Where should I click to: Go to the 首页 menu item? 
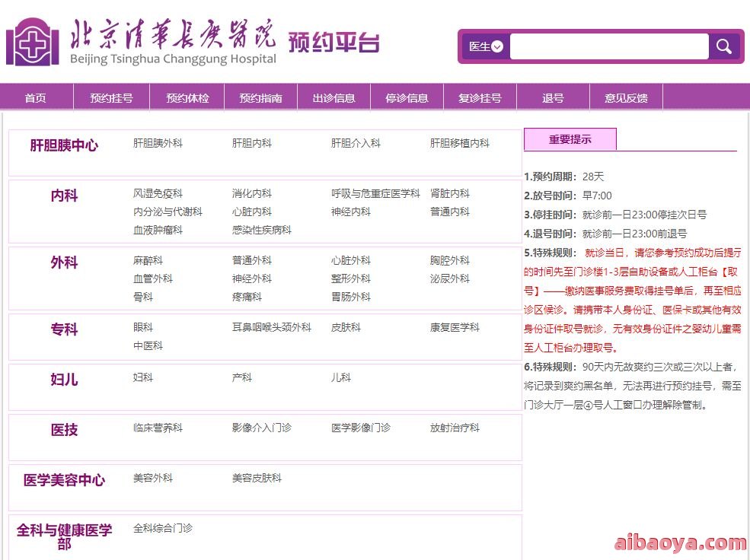tap(36, 98)
